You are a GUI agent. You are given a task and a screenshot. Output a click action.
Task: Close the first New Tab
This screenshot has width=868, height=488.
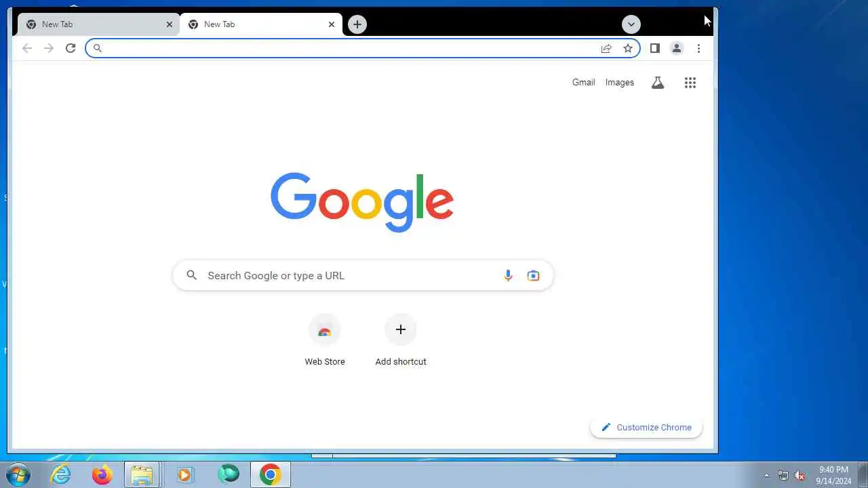pos(170,24)
